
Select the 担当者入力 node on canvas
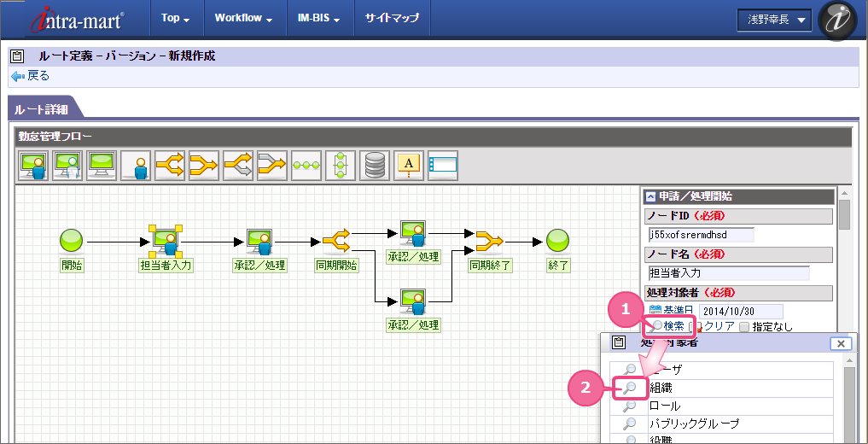click(166, 242)
